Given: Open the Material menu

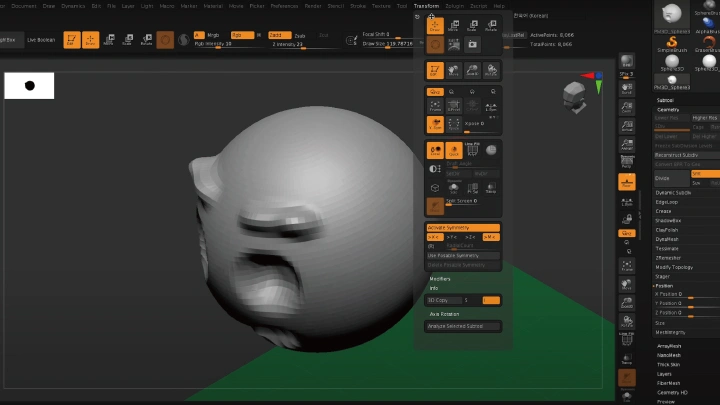Looking at the screenshot, I should [213, 6].
